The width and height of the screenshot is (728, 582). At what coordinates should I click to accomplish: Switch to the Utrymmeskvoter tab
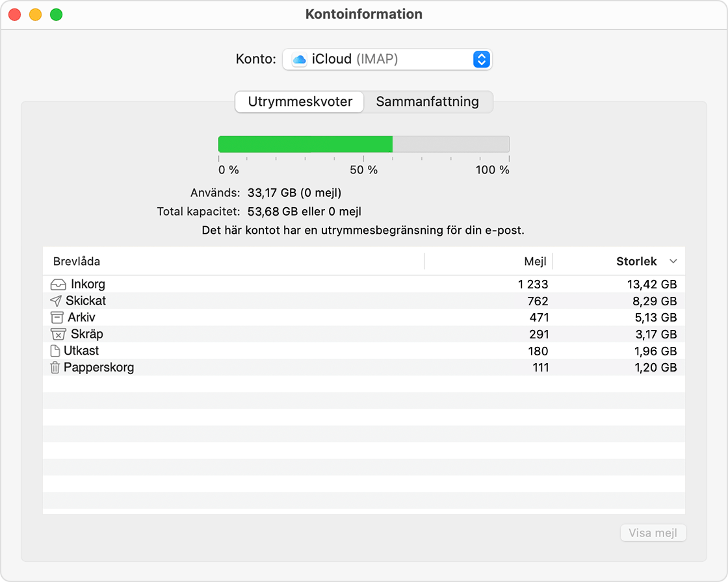tap(300, 101)
